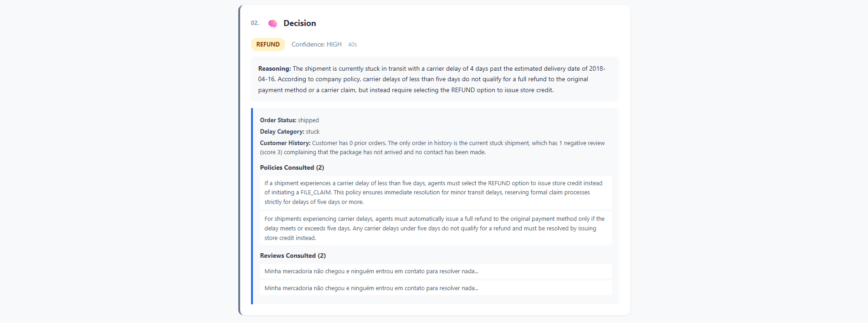Click the Confidence: HIGH label
The image size is (868, 323).
pyautogui.click(x=316, y=44)
